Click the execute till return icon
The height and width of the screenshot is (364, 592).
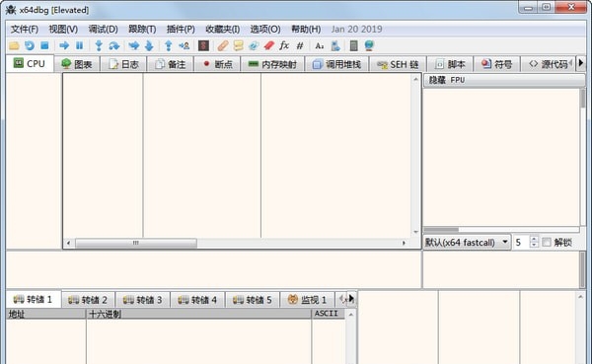[169, 46]
